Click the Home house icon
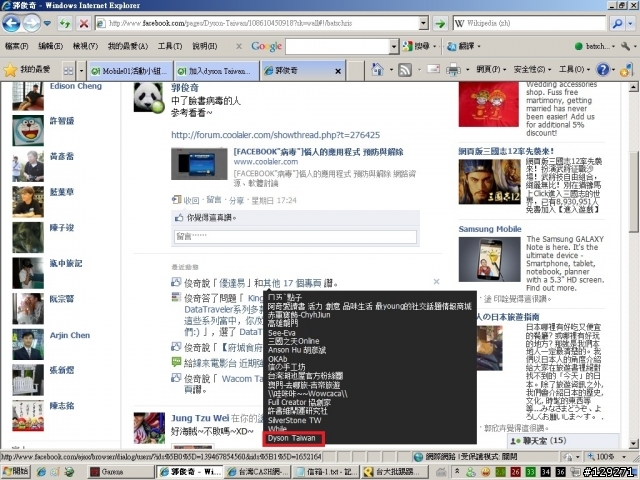Image resolution: width=640 pixels, height=480 pixels. (x=377, y=70)
